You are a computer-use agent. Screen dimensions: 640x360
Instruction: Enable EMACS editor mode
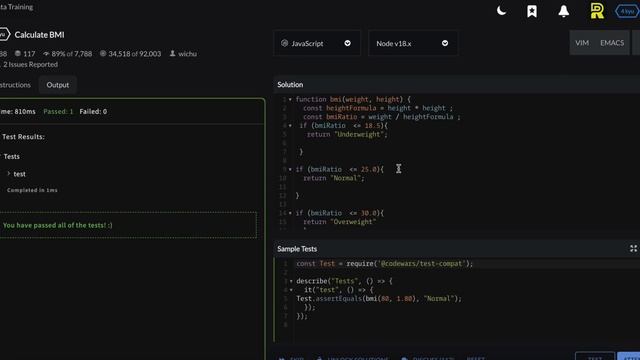[612, 43]
